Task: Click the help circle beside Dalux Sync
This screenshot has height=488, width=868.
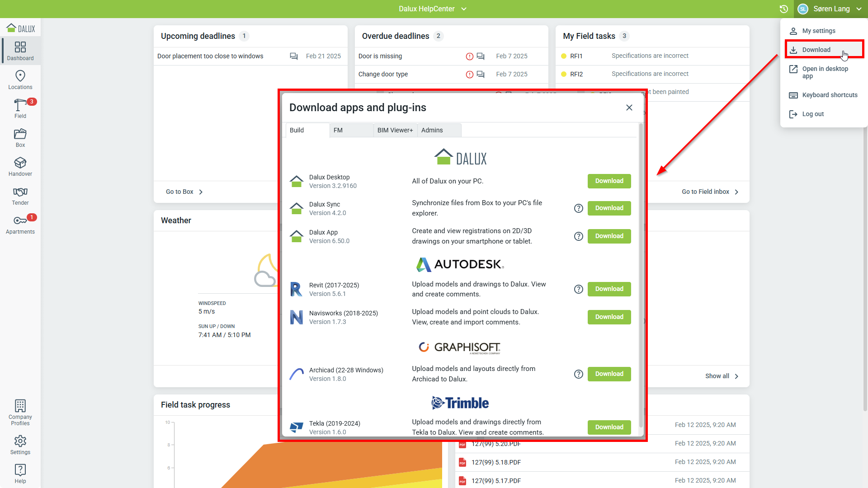Action: coord(579,208)
